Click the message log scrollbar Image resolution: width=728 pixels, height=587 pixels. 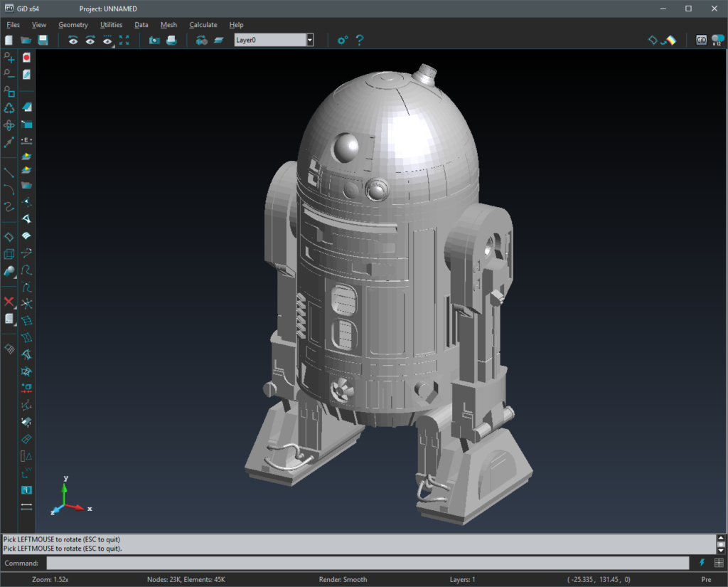pos(721,544)
